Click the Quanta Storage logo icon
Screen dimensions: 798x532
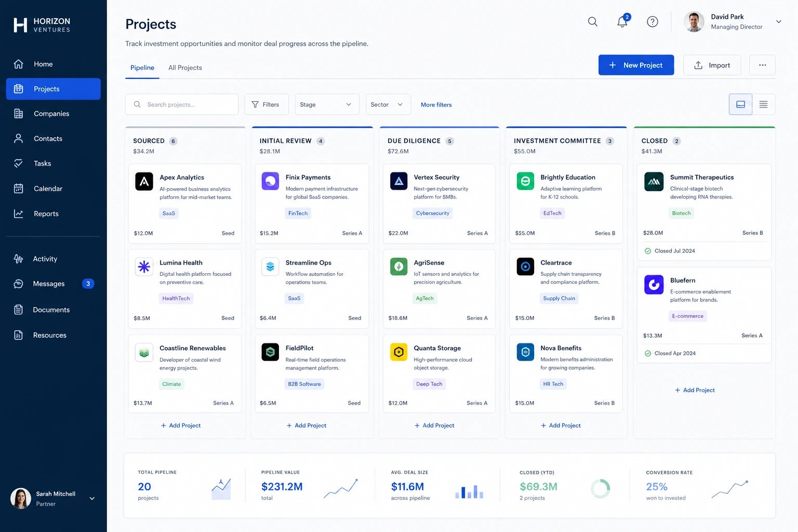398,352
